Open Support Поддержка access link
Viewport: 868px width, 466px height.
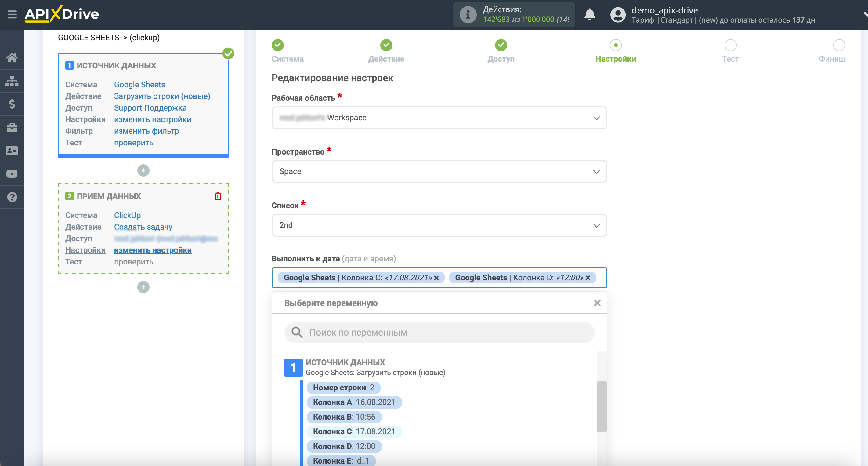click(x=150, y=108)
